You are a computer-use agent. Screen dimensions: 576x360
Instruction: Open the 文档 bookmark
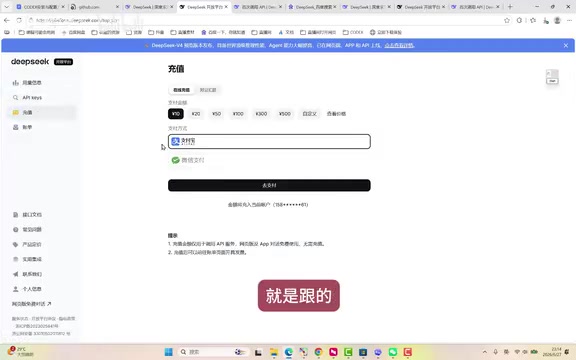point(286,32)
